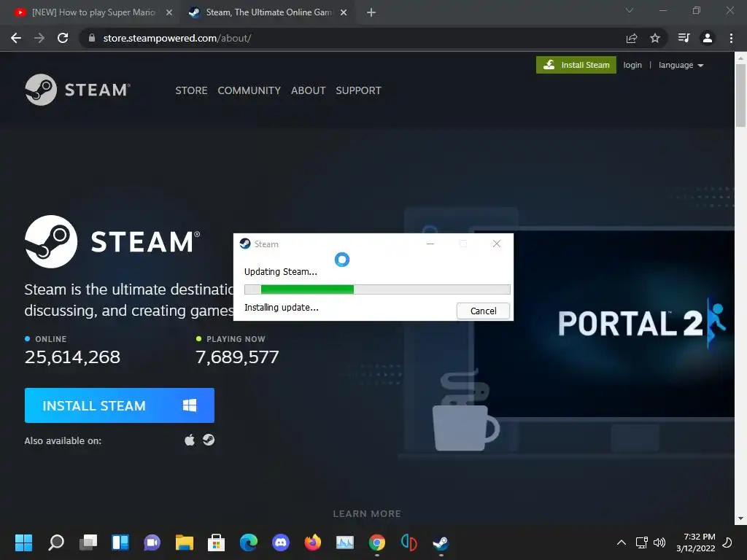Open the Chrome three-dot menu
The image size is (747, 560).
731,38
